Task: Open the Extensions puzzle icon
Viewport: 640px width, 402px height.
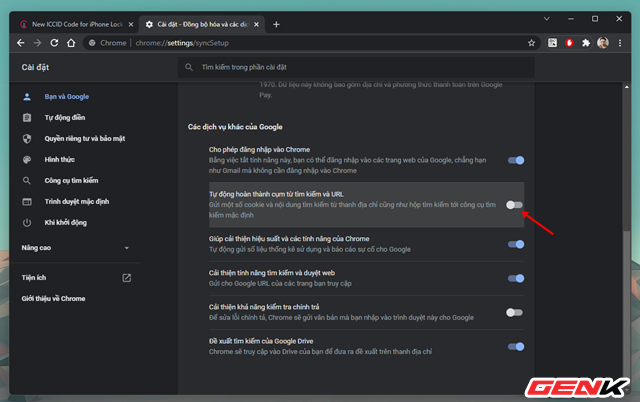Action: tap(586, 43)
